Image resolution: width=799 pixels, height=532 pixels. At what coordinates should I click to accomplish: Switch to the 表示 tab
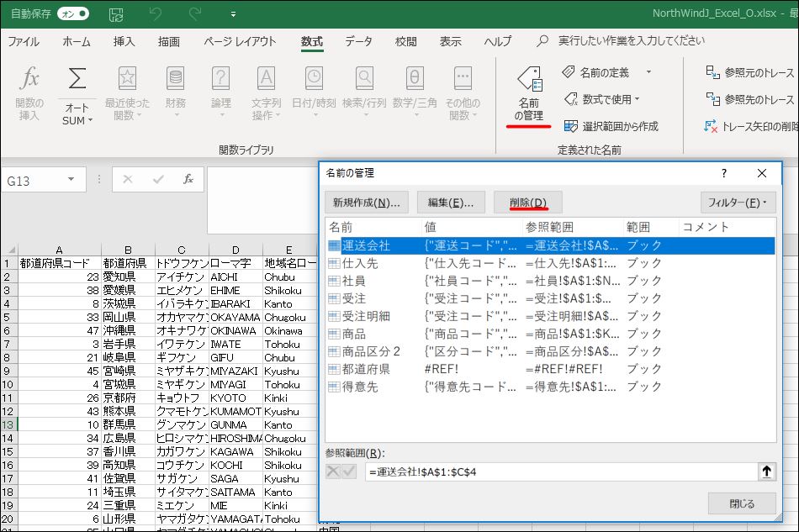pyautogui.click(x=451, y=41)
